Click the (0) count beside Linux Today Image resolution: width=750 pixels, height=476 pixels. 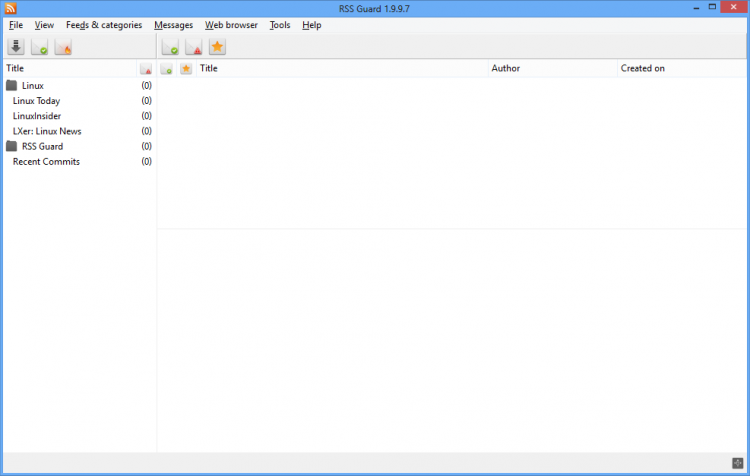coord(146,101)
